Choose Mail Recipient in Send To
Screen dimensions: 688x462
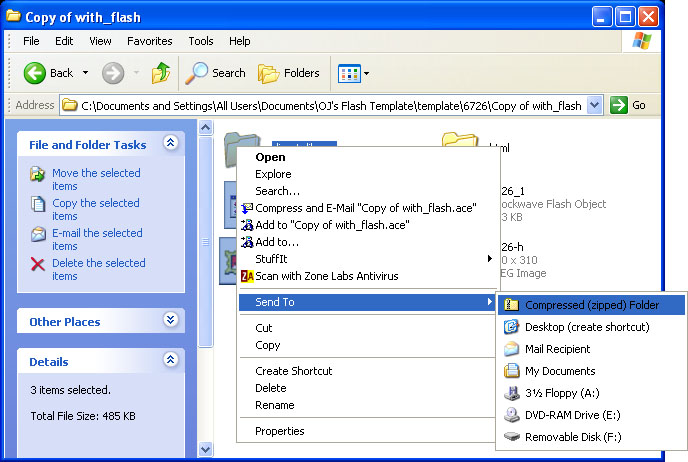pos(557,349)
